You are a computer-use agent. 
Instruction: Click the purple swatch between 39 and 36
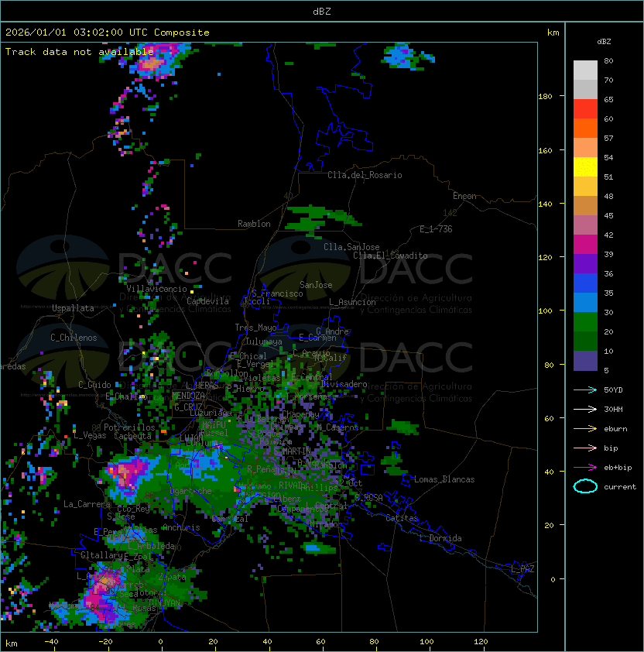point(585,264)
